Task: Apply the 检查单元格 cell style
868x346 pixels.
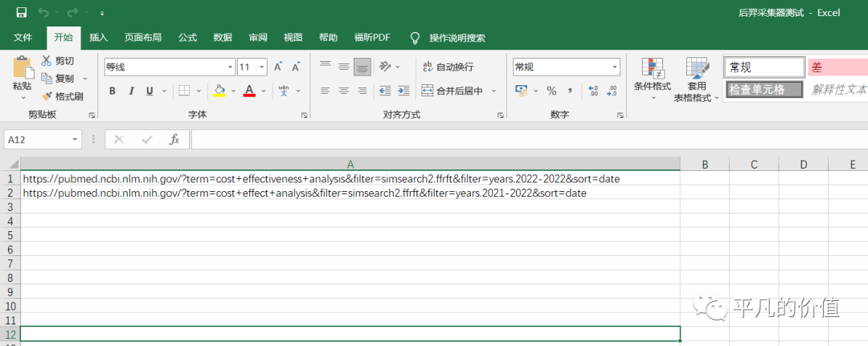Action: click(x=764, y=90)
